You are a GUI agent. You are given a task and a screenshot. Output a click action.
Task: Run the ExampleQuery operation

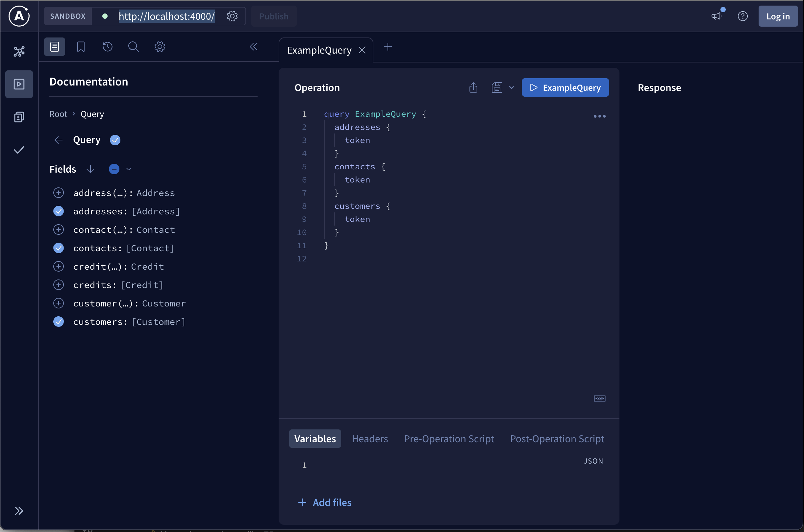pyautogui.click(x=565, y=87)
